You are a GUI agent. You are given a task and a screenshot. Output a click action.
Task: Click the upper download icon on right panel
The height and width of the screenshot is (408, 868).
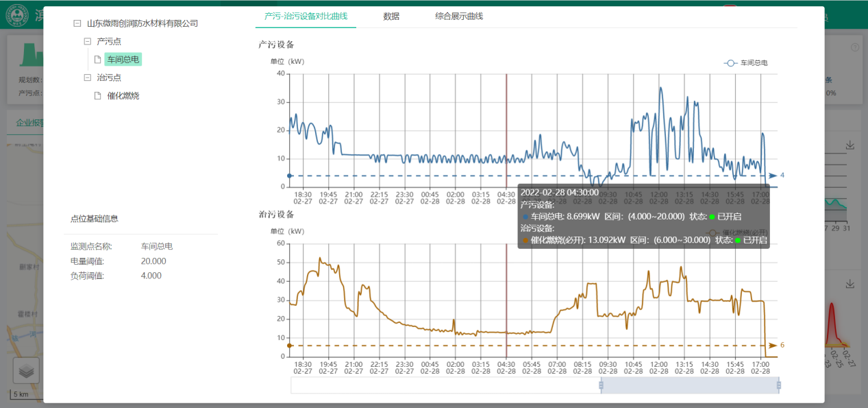point(850,145)
